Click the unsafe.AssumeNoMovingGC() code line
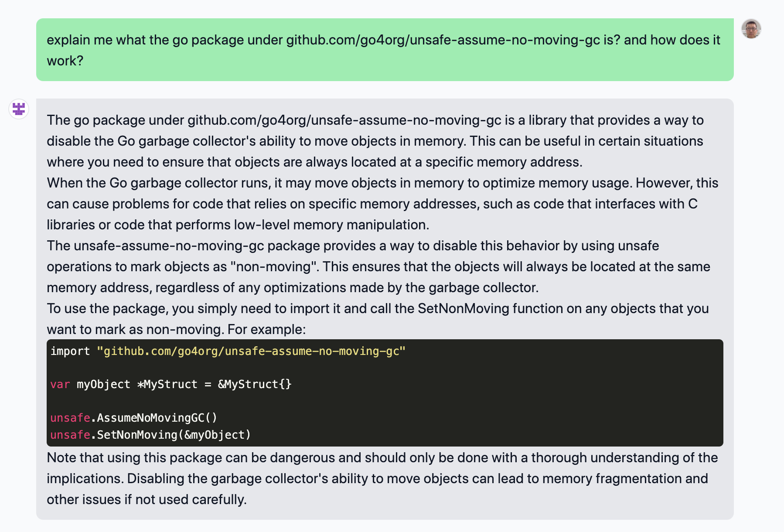 pos(134,418)
